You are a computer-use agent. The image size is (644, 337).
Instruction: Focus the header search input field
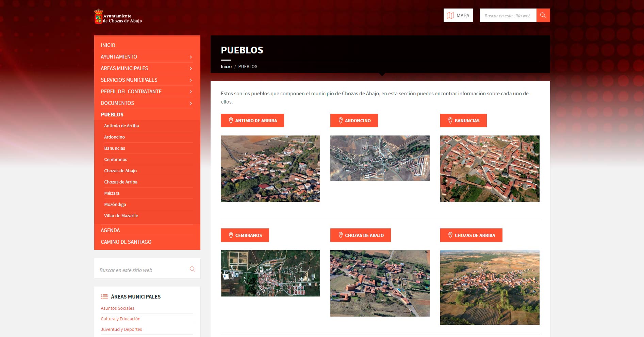click(508, 15)
